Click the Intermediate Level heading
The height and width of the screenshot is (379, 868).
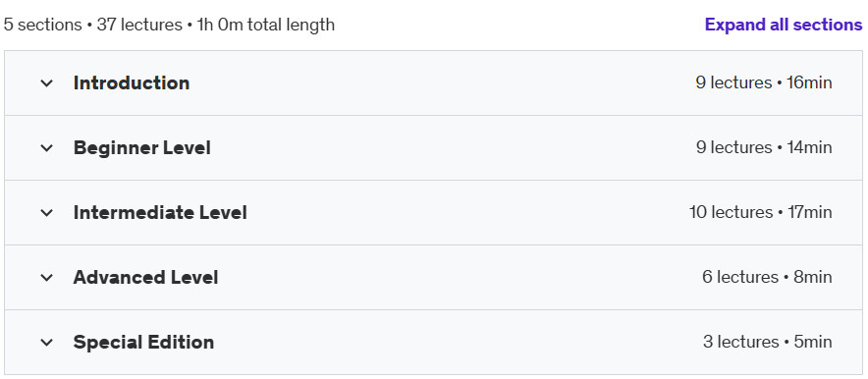[160, 212]
